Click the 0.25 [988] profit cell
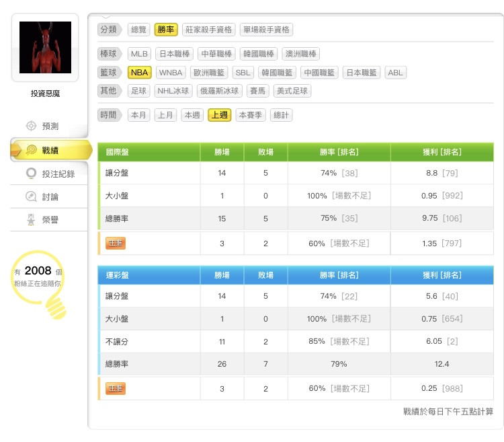The height and width of the screenshot is (442, 504). (x=442, y=389)
